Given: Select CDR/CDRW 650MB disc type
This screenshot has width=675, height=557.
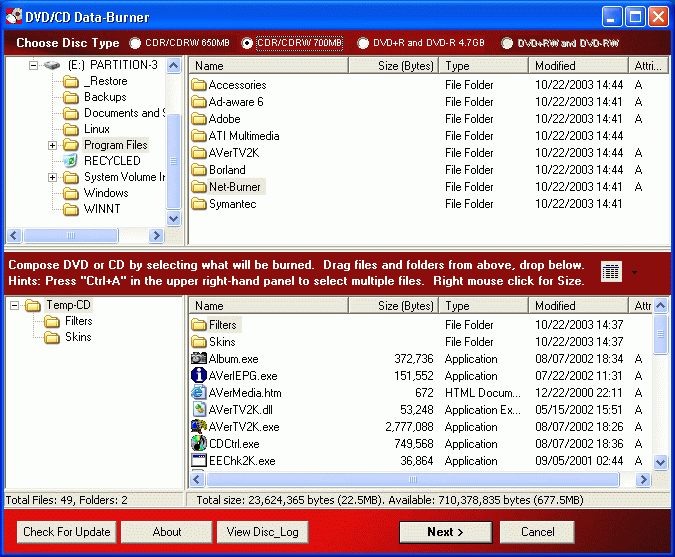Looking at the screenshot, I should 135,43.
